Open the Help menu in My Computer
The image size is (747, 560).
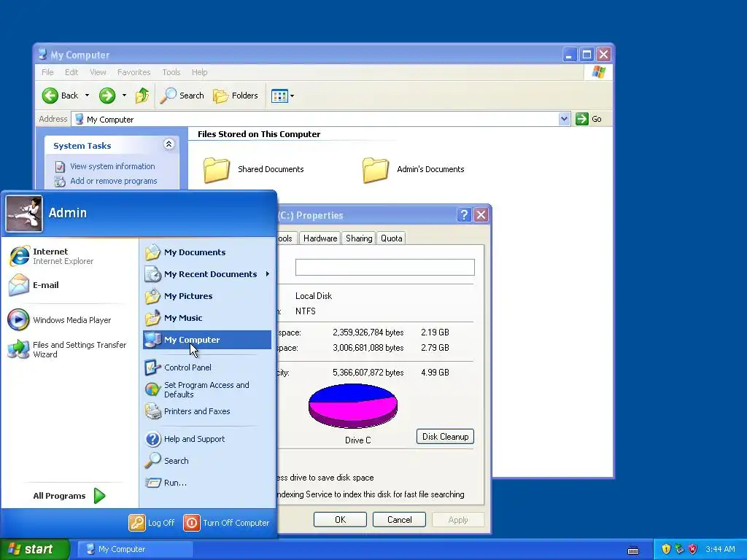click(x=200, y=72)
